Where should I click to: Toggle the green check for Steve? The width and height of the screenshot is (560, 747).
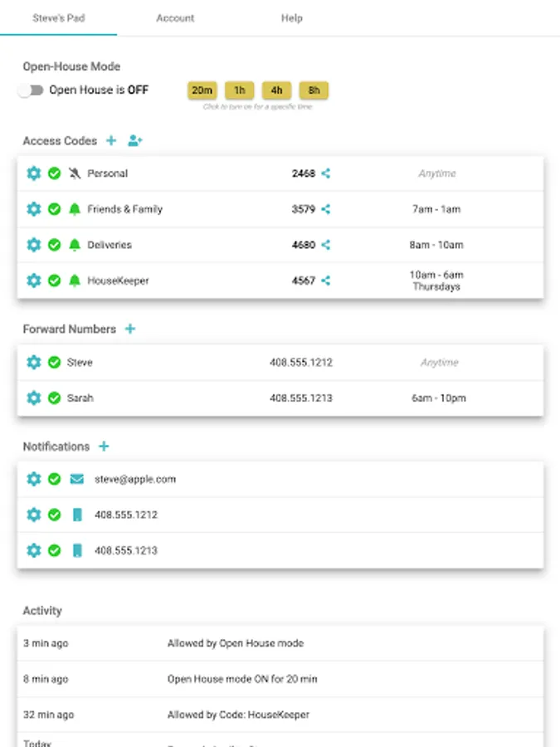(x=54, y=363)
